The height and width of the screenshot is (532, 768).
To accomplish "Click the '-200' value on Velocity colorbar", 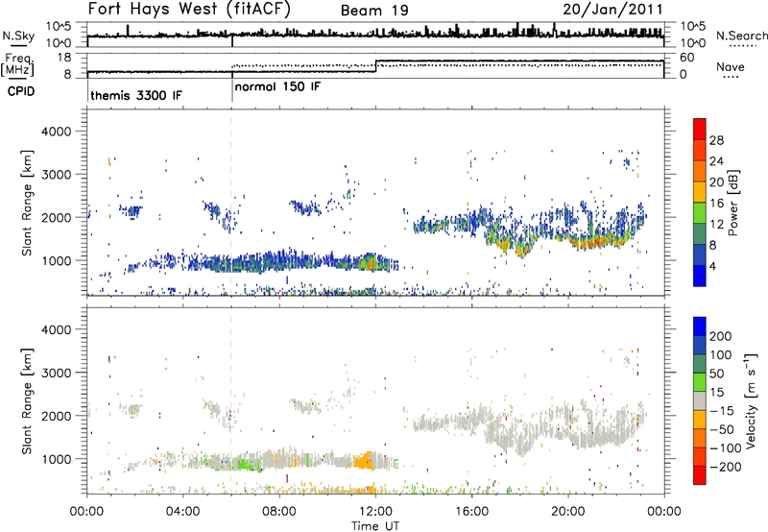I will tap(726, 467).
